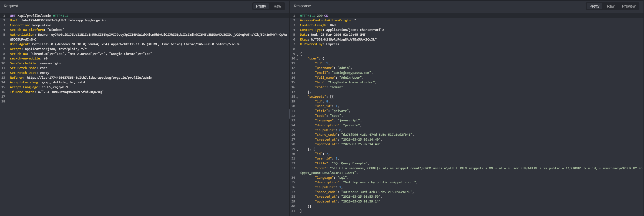This screenshot has width=644, height=216.
Task: Select the Response Pretty tab
Action: 594,6
